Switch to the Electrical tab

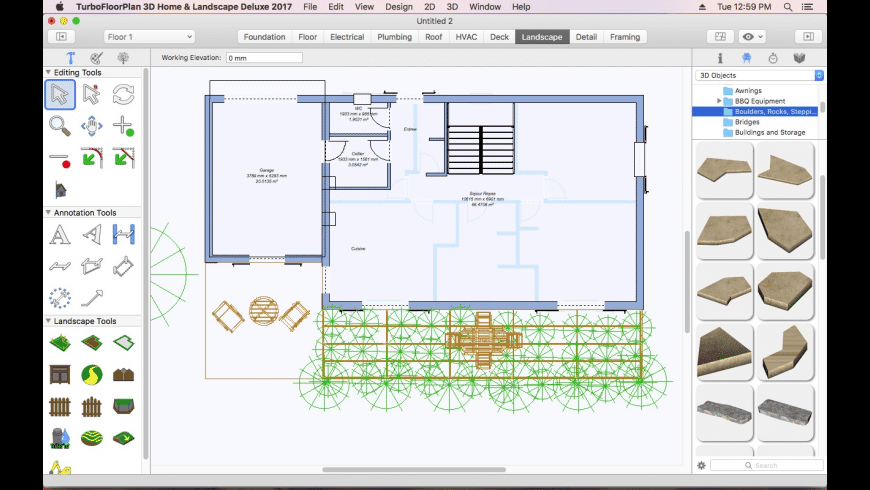pos(347,37)
